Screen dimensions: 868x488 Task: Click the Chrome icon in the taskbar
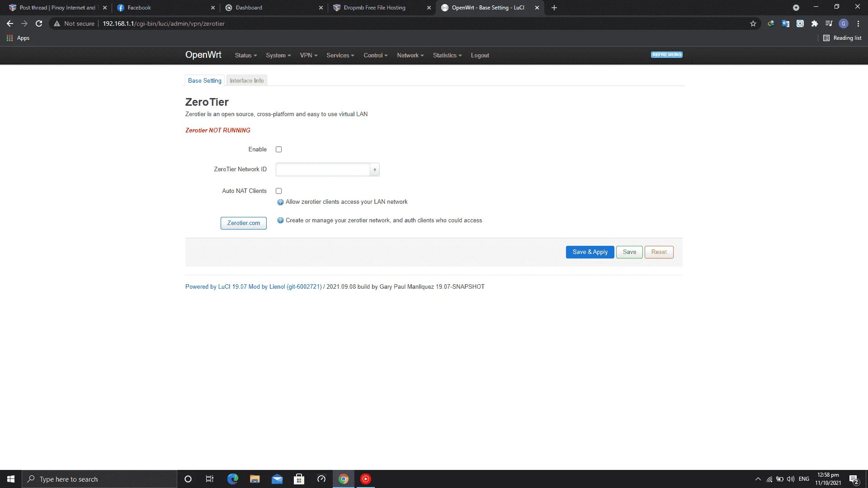(x=344, y=479)
